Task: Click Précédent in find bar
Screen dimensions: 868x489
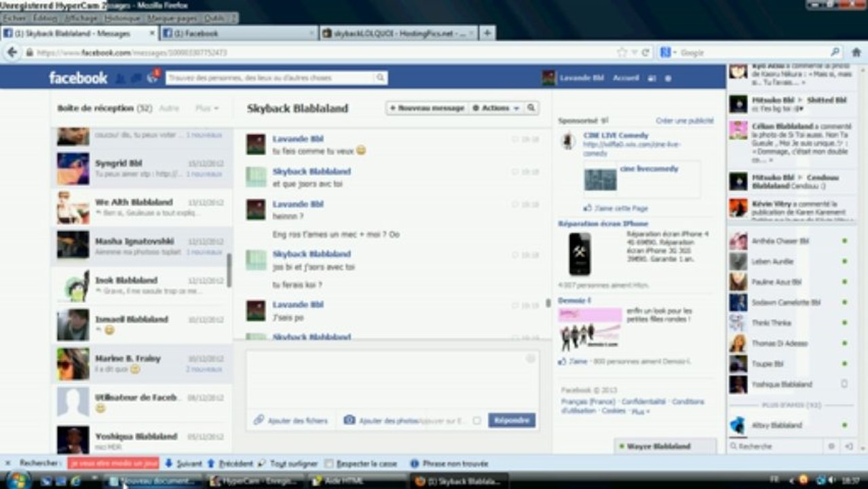Action: (x=230, y=464)
